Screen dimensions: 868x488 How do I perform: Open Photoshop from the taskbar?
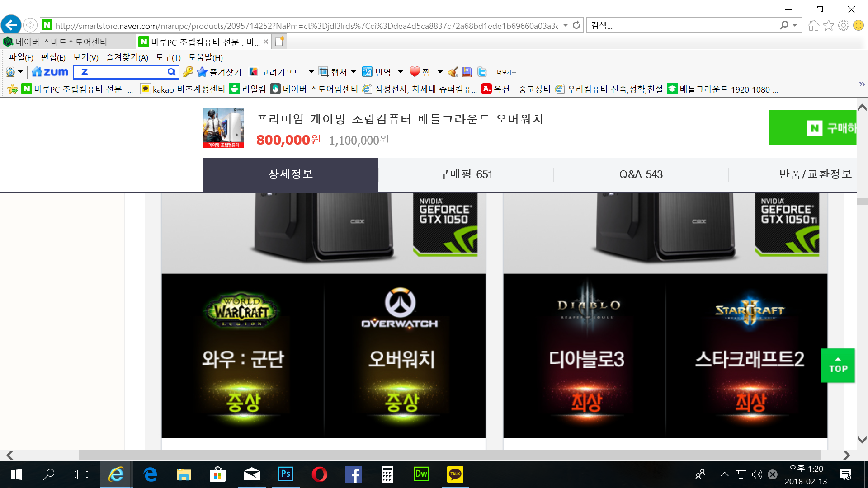pyautogui.click(x=286, y=474)
